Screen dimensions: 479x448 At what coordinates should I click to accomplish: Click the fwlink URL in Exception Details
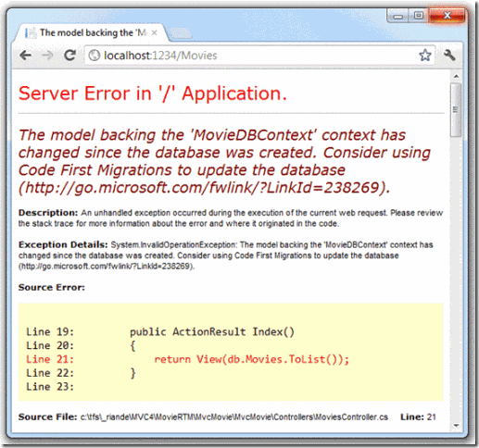click(x=107, y=266)
